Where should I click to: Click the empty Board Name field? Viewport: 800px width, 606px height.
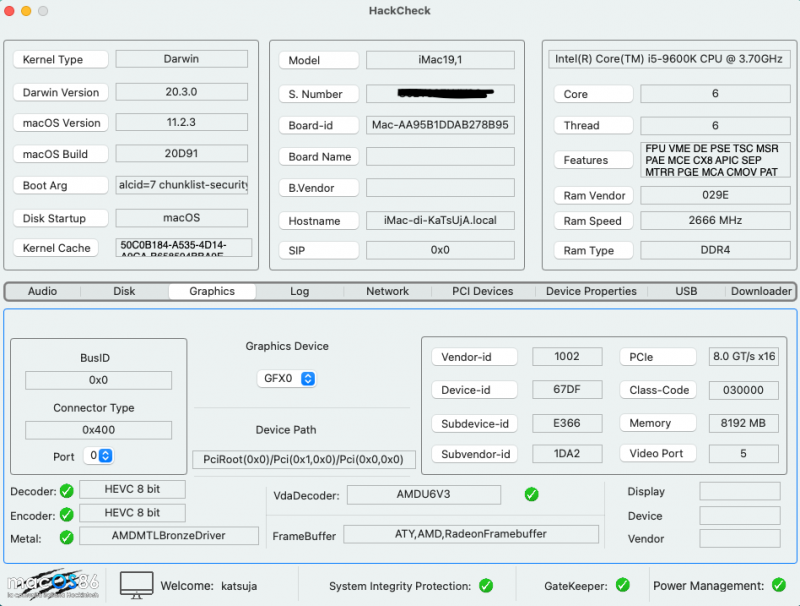pos(440,156)
